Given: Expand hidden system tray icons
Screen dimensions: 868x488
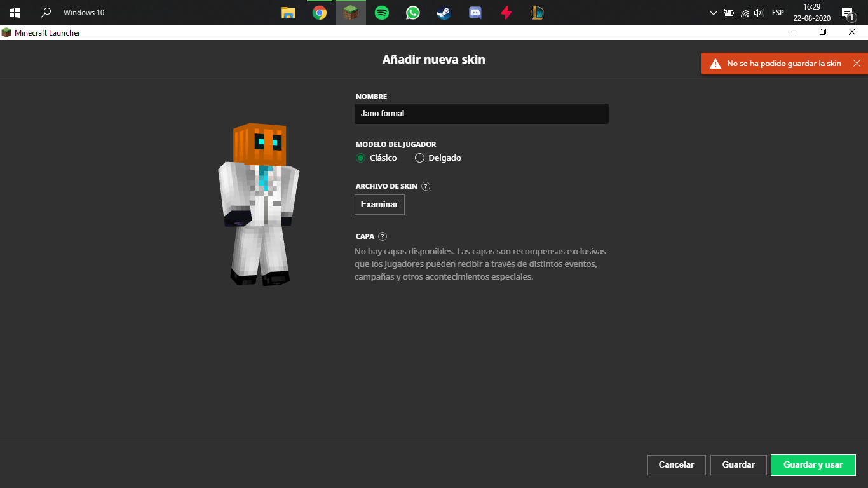Looking at the screenshot, I should [x=713, y=13].
